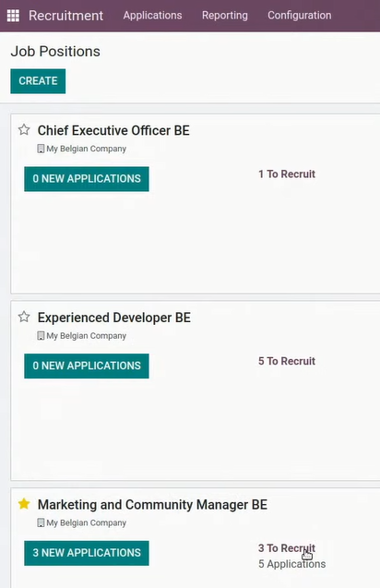This screenshot has width=380, height=588.
Task: Open the 5 Applications link
Action: 292,564
